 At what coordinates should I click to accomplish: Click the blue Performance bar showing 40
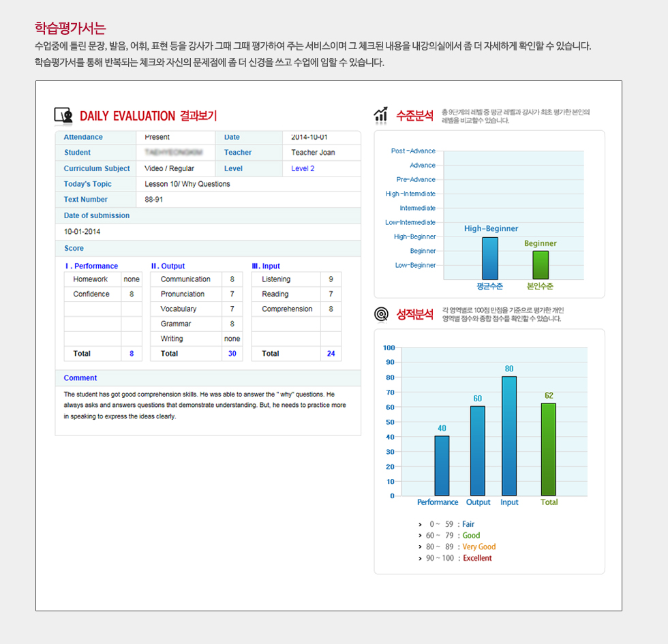442,465
